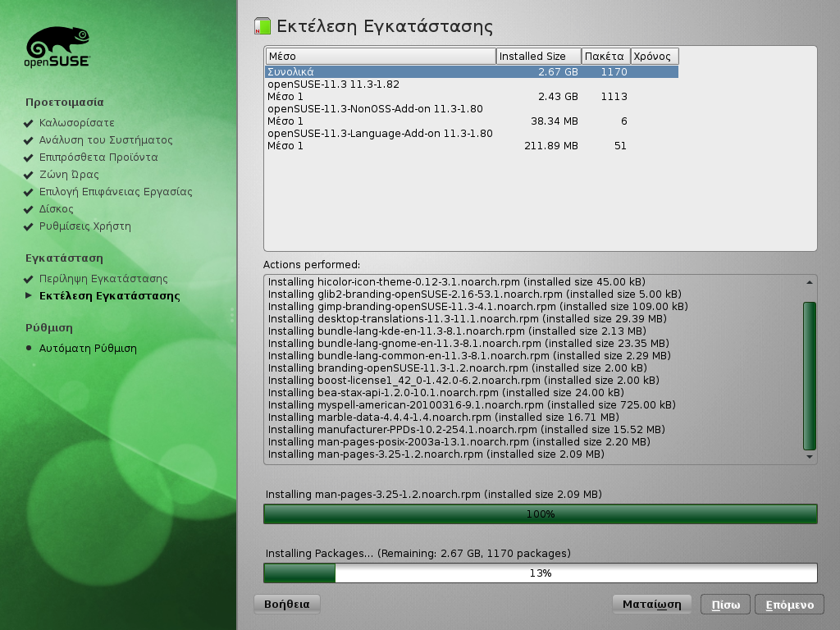840x630 pixels.
Task: Cancel installation with the Ματαίωση button
Action: pyautogui.click(x=652, y=605)
